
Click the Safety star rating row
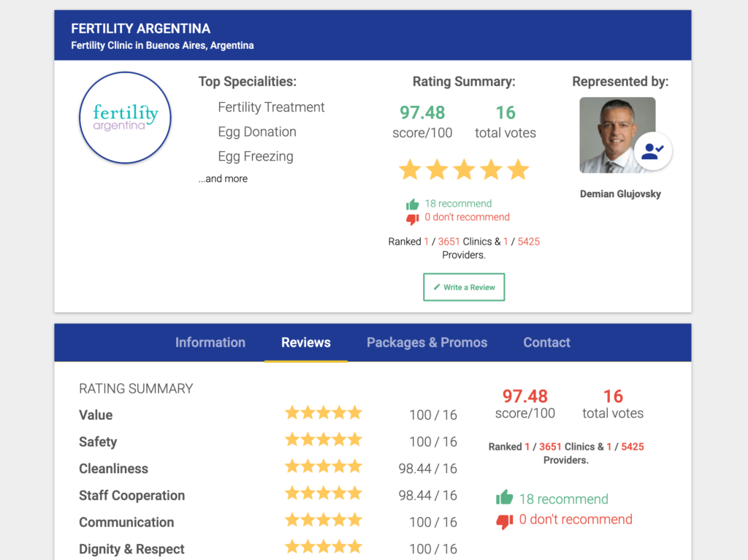[324, 440]
